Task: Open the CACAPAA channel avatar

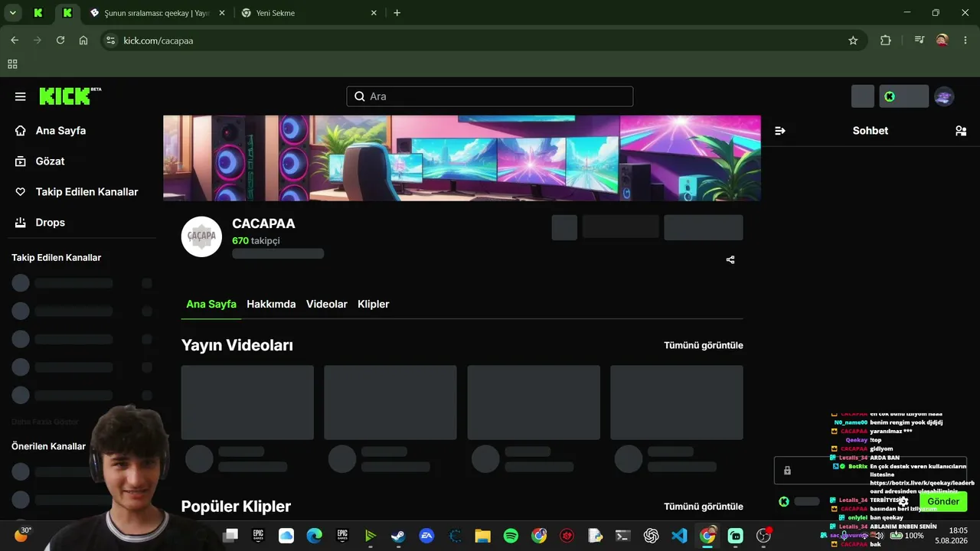Action: pos(201,236)
